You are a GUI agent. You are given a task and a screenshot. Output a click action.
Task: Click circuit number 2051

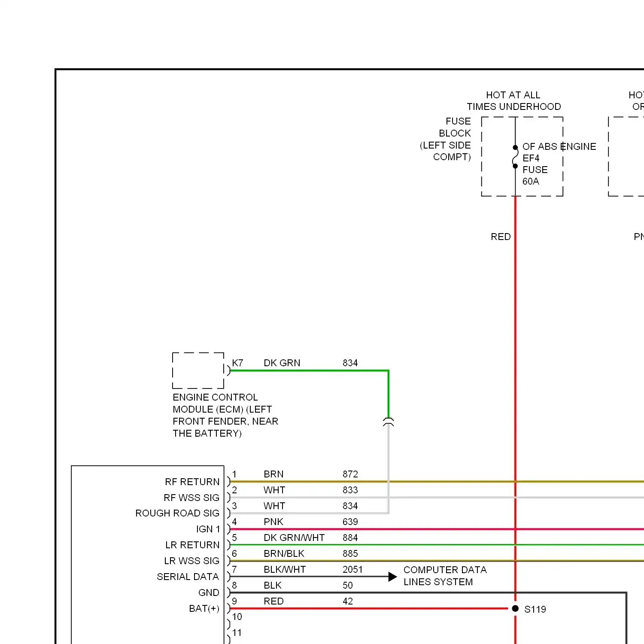point(353,569)
